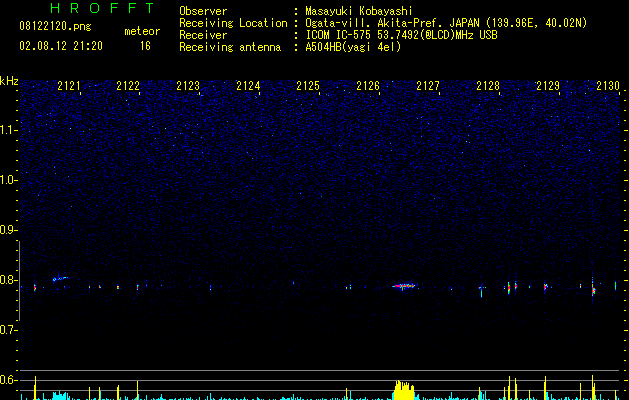Click the 2122 time marker
629x400 pixels.
pos(128,86)
